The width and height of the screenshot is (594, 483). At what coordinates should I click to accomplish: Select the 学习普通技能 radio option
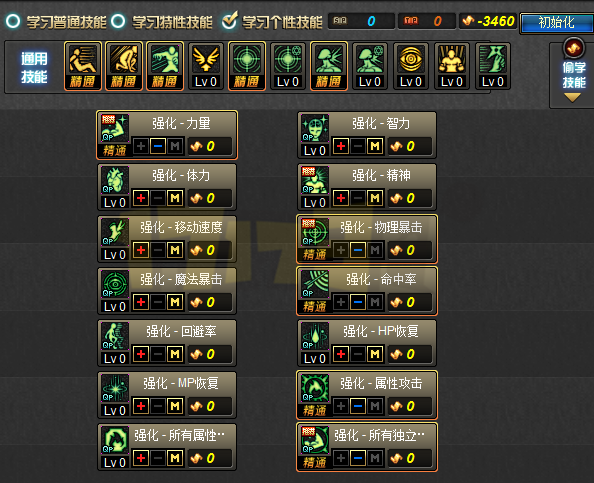click(x=13, y=21)
